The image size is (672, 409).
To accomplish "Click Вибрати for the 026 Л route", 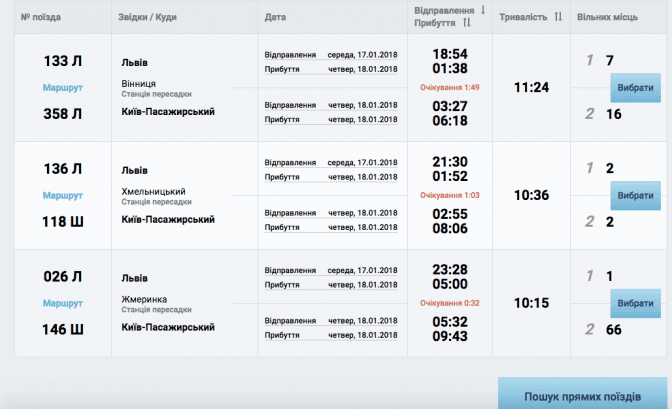I will point(635,303).
